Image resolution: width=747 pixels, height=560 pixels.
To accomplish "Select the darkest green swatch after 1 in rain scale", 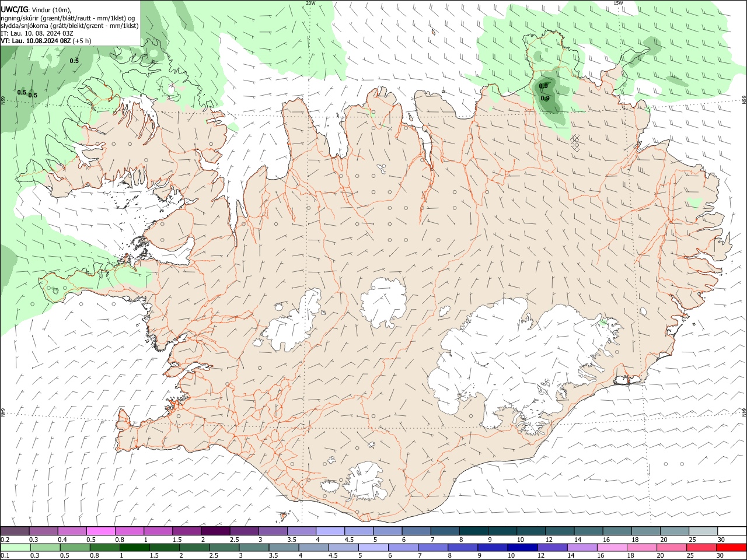I will [135, 547].
